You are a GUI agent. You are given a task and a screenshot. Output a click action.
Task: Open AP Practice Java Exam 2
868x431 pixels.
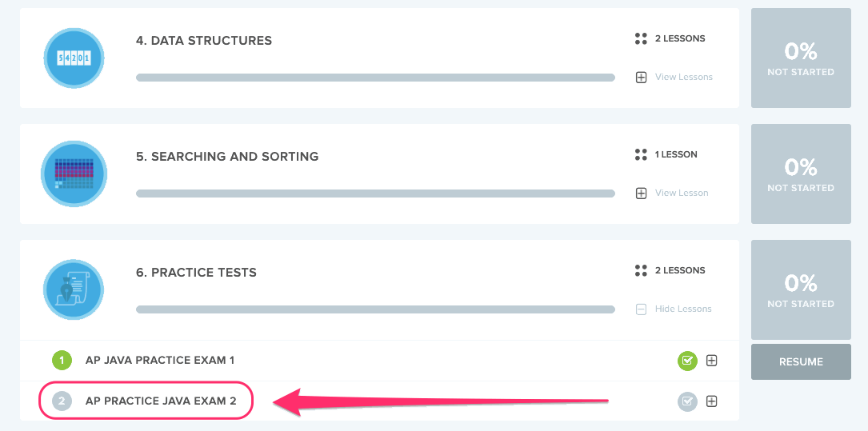pos(161,401)
